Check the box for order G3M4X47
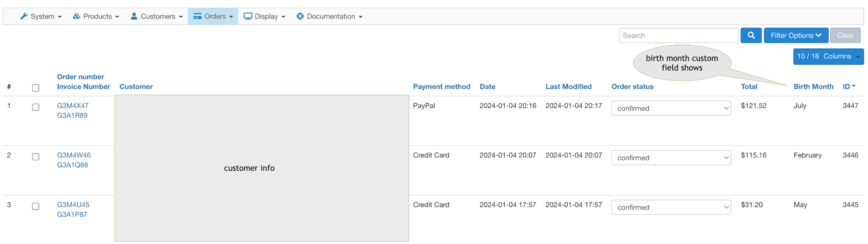Screen dimensions: 868x244 (36, 107)
